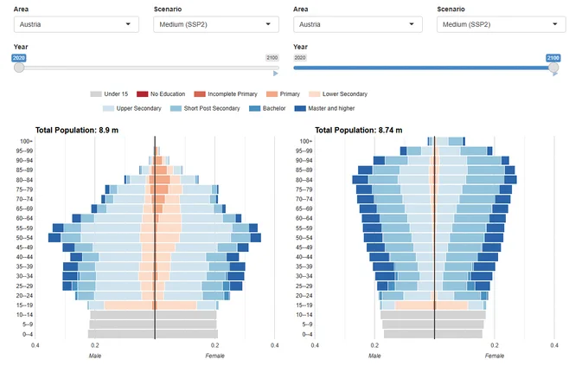Click 'Total Population: 8.9 m' title
Image resolution: width=588 pixels, height=366 pixels.
[77, 131]
